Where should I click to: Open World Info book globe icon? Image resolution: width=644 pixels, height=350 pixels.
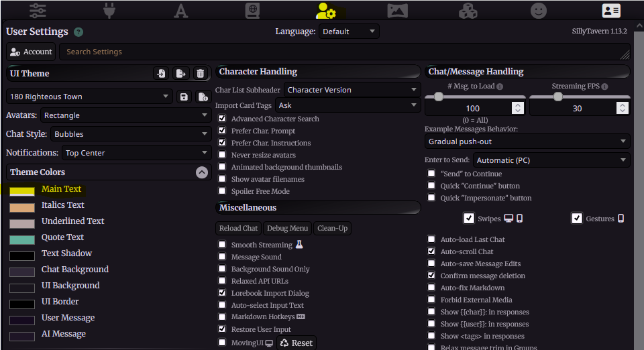pos(252,11)
